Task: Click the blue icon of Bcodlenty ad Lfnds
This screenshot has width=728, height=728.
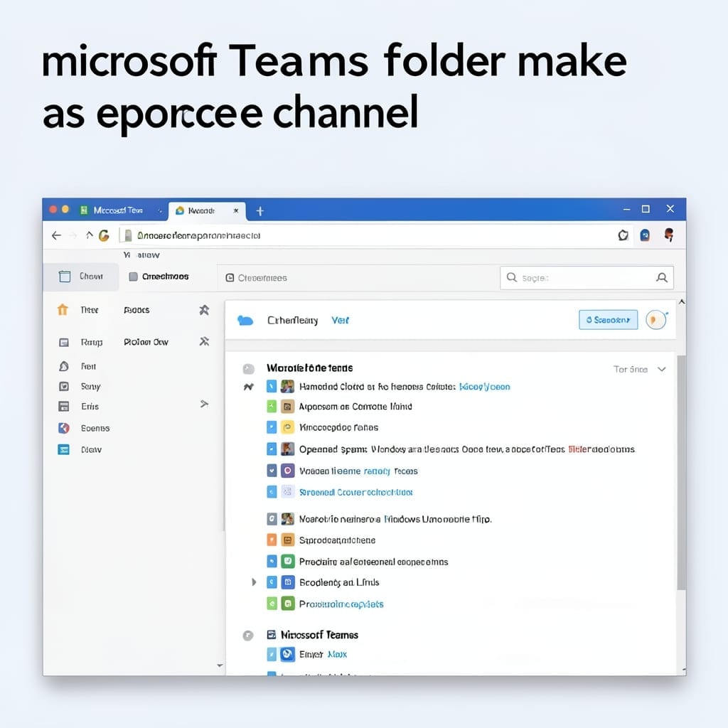Action: tap(287, 582)
